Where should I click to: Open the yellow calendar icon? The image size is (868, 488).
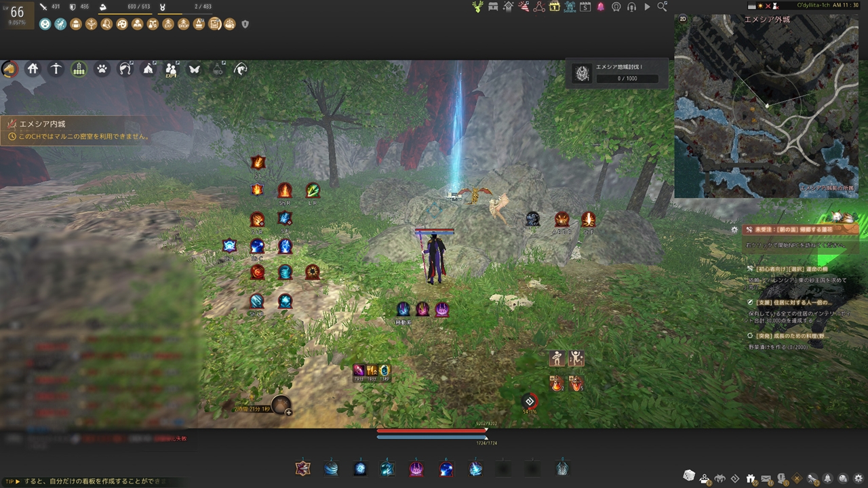(x=555, y=7)
